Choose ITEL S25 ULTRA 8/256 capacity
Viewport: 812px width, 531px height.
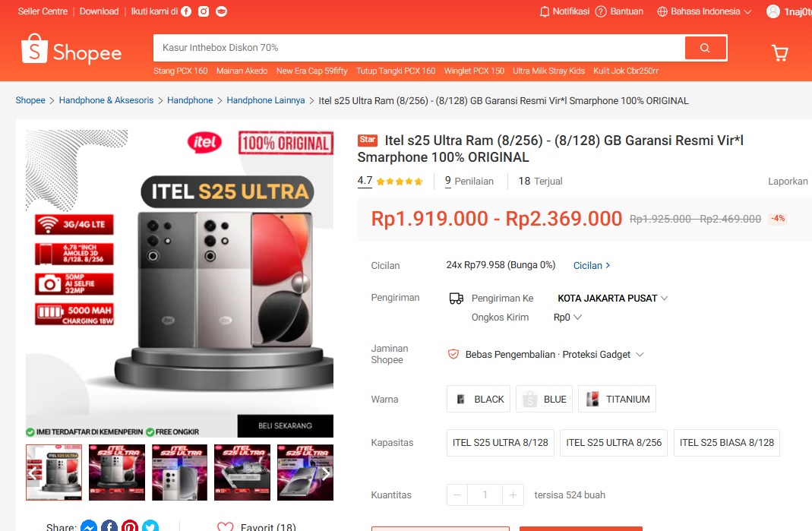click(x=614, y=442)
